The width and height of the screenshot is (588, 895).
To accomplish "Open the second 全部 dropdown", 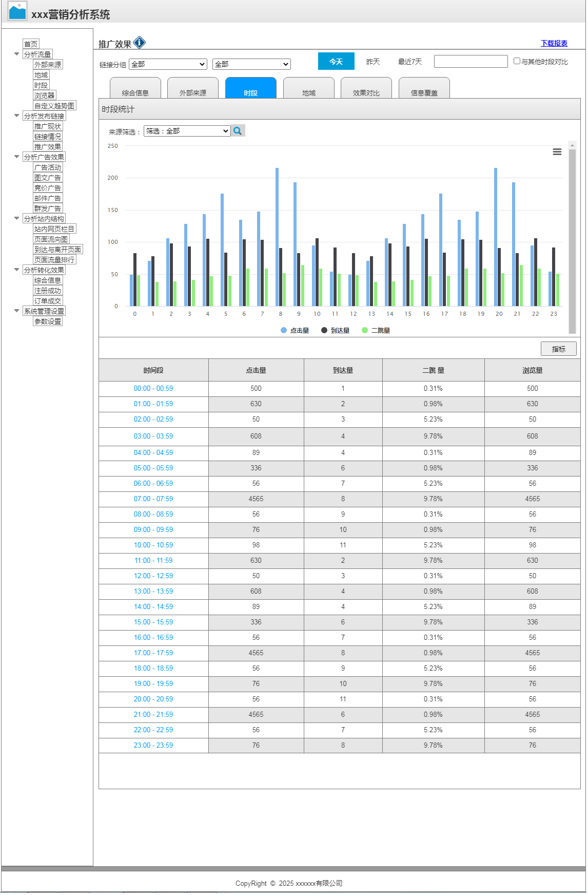I will (251, 64).
